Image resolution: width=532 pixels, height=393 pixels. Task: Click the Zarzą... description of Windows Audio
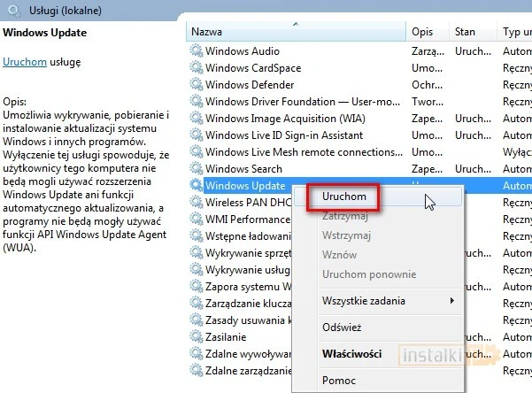click(x=428, y=51)
